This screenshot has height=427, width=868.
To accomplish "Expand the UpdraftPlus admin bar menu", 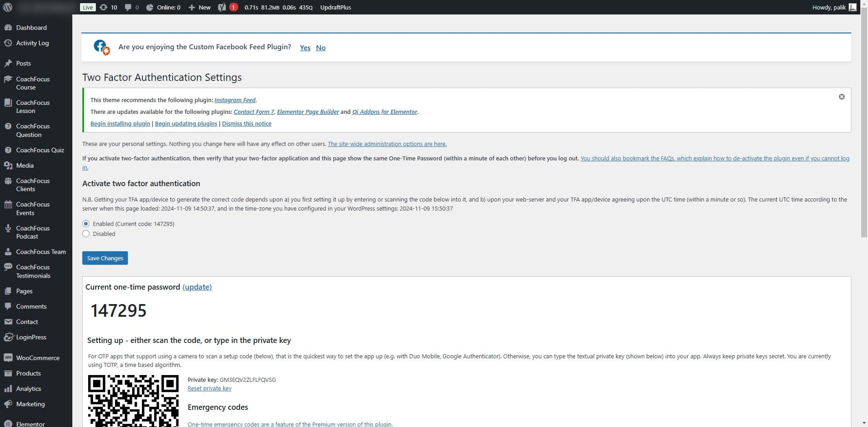I will [x=335, y=7].
